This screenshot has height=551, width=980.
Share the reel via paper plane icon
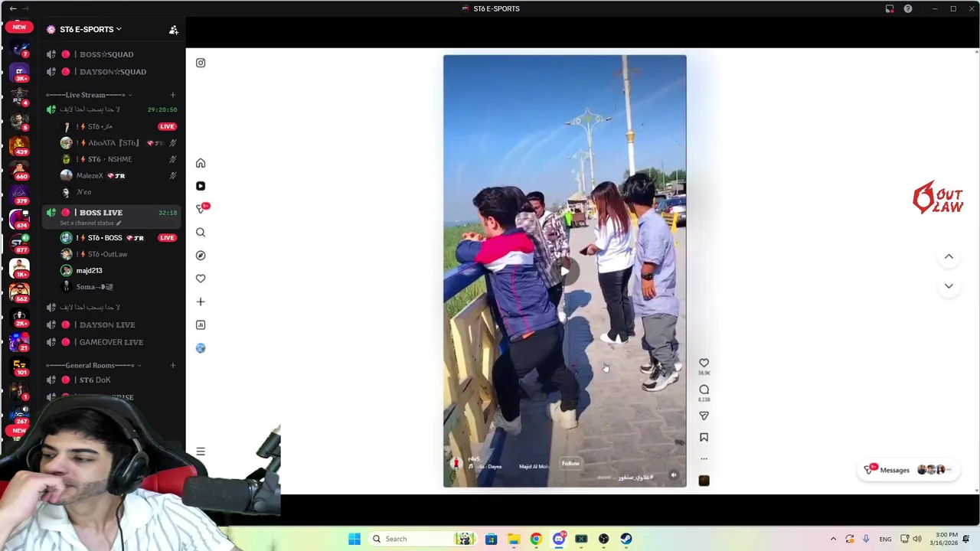(x=704, y=416)
